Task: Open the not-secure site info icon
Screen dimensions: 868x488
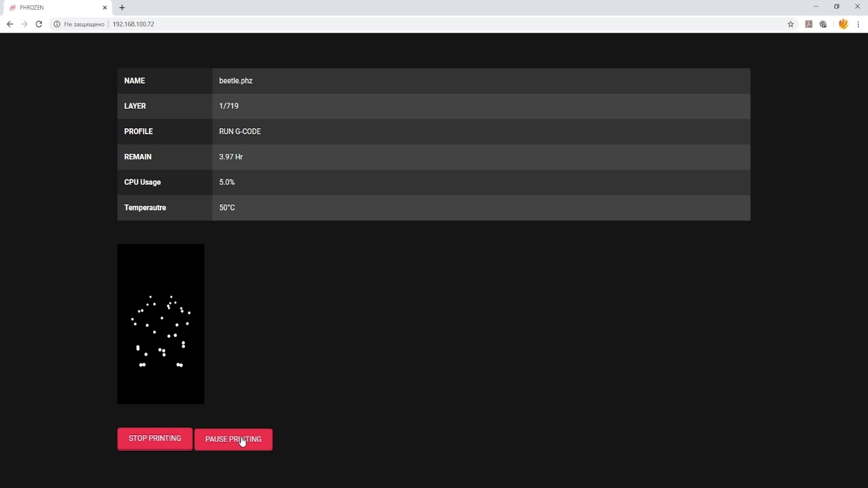Action: click(x=57, y=24)
